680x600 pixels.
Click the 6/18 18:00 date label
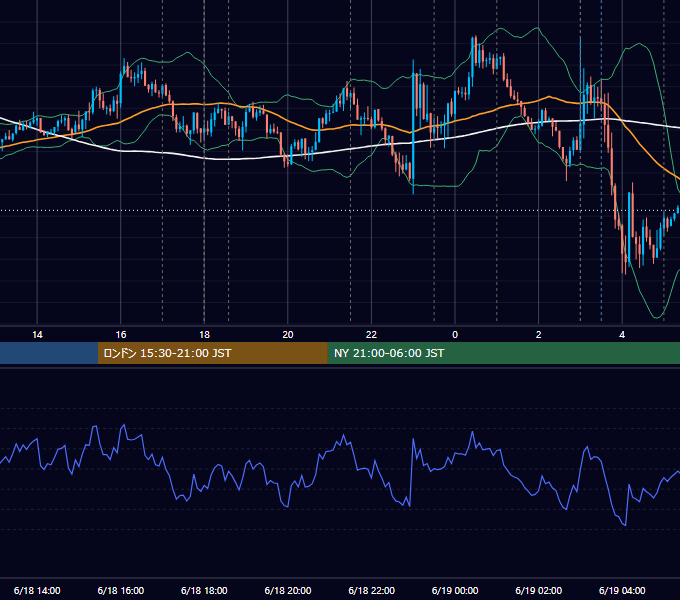(204, 590)
